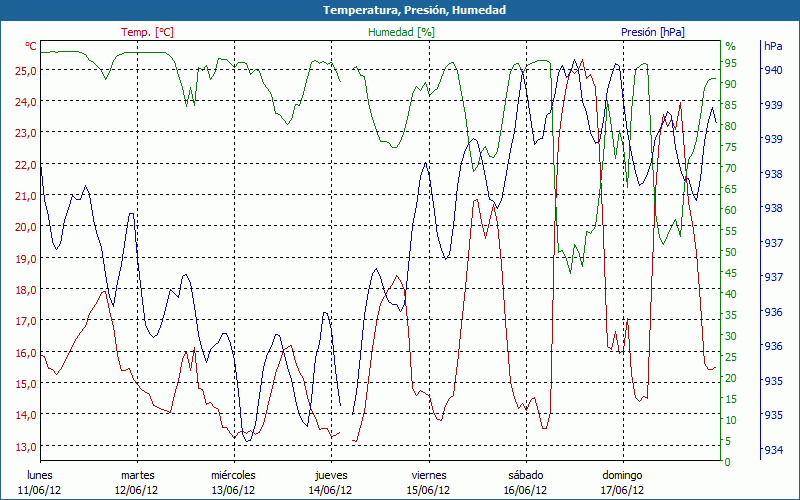This screenshot has height=500, width=800.
Task: Choose the miércoles day label
Action: pyautogui.click(x=234, y=475)
